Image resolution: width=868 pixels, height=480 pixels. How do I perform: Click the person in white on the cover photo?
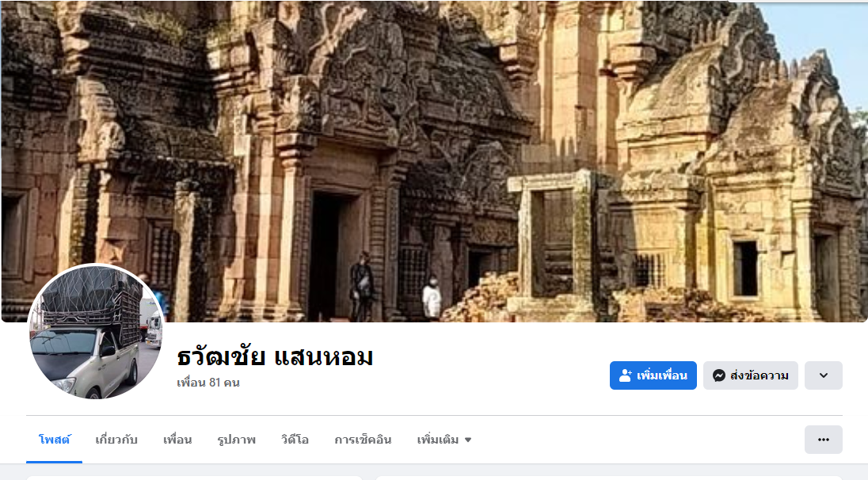point(432,297)
